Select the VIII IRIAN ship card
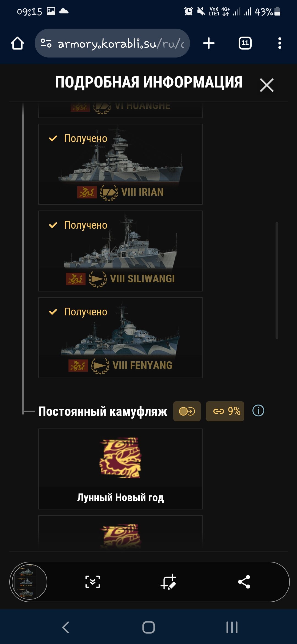 click(120, 164)
